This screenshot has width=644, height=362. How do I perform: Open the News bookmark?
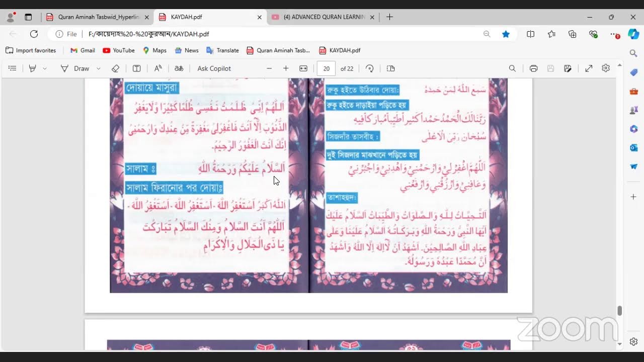point(187,50)
